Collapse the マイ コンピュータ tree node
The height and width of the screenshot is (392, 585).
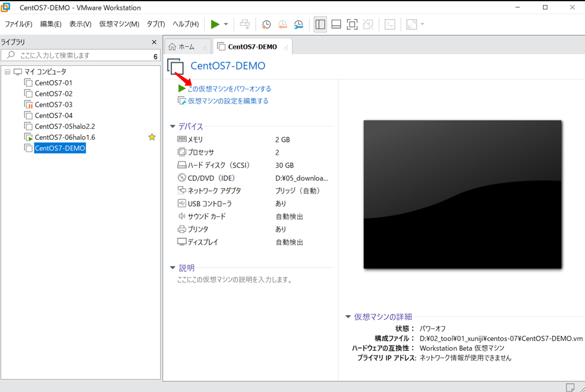(x=7, y=71)
